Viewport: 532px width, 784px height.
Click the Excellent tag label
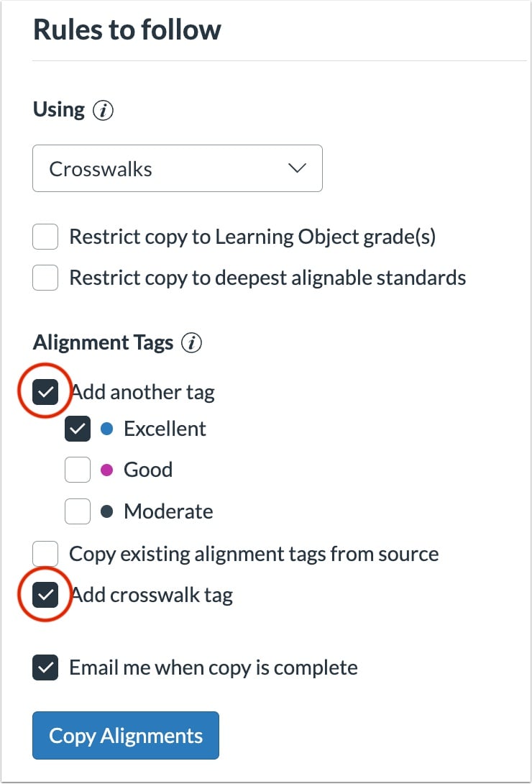click(165, 429)
